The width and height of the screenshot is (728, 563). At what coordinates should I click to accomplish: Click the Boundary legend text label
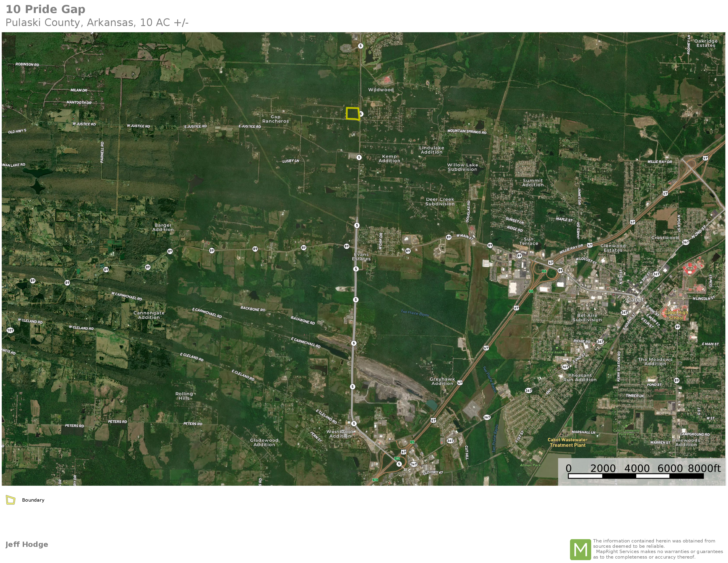[x=33, y=500]
